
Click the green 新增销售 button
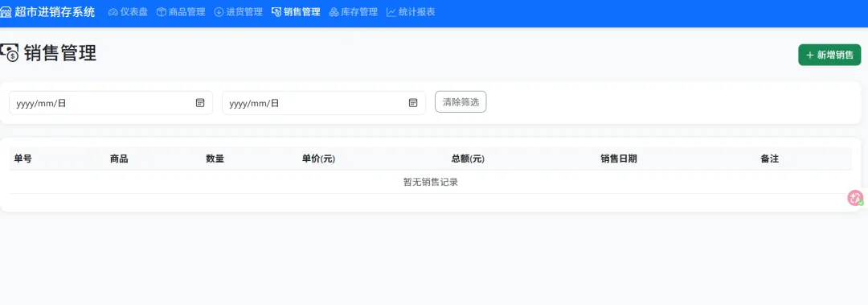[x=829, y=55]
